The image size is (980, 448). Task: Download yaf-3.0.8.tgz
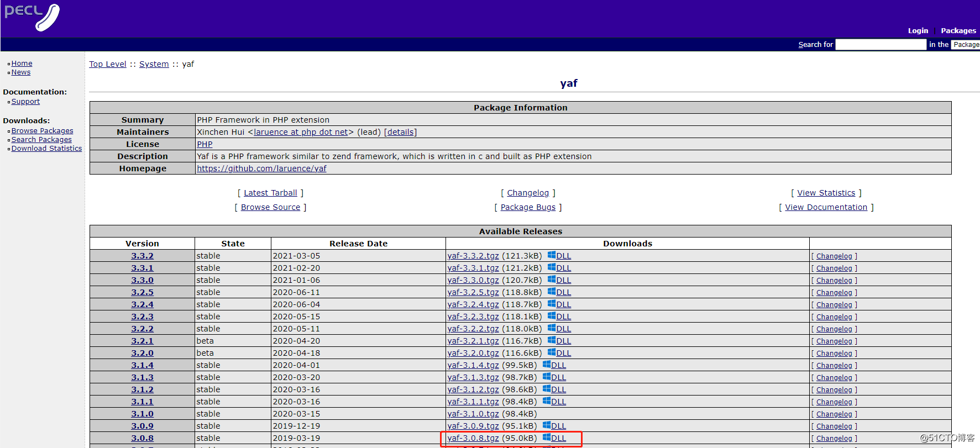tap(473, 438)
